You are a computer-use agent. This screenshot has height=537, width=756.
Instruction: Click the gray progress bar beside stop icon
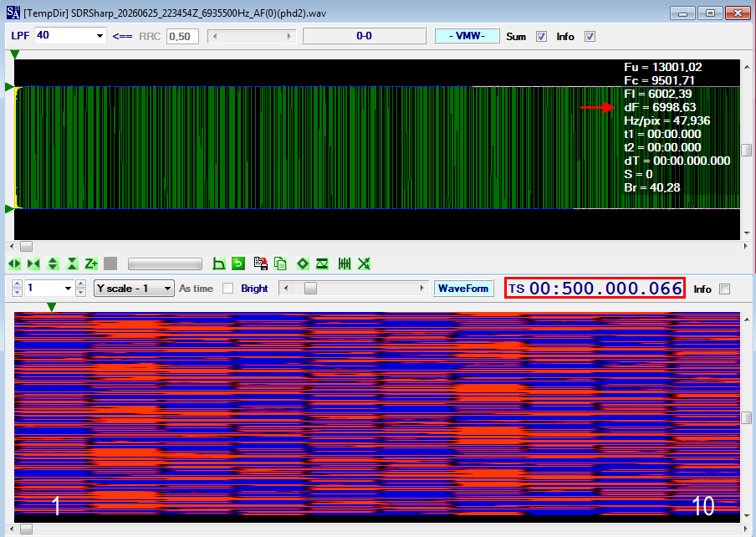(165, 263)
